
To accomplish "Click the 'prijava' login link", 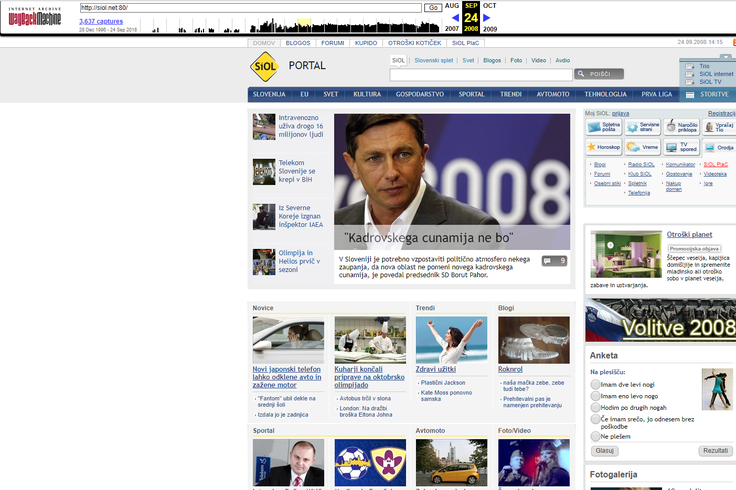I will (x=621, y=114).
